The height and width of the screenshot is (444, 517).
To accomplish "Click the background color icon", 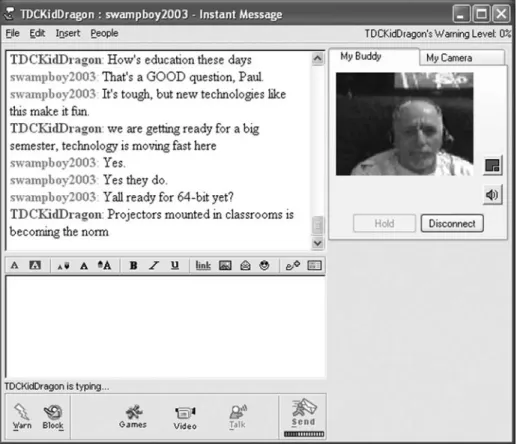I will 35,266.
